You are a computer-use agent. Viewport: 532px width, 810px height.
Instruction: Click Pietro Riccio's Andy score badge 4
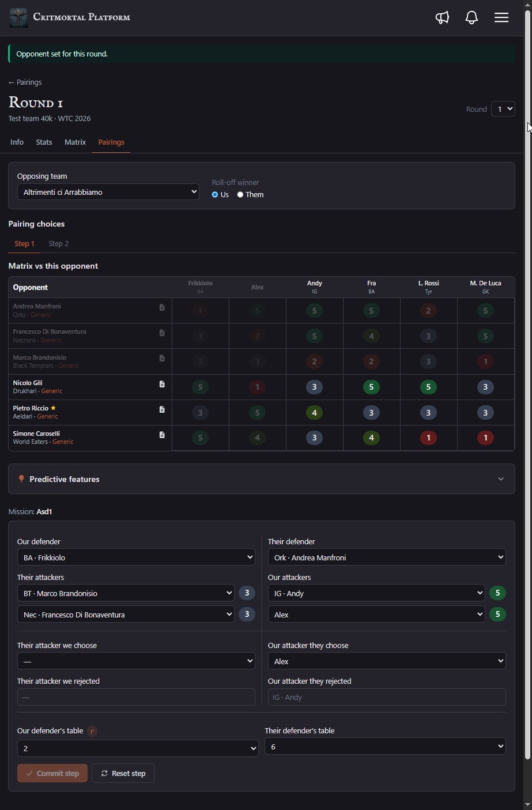(314, 413)
